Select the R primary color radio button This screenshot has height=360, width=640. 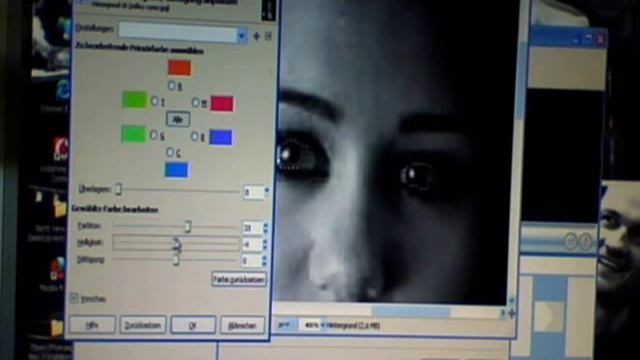click(172, 85)
